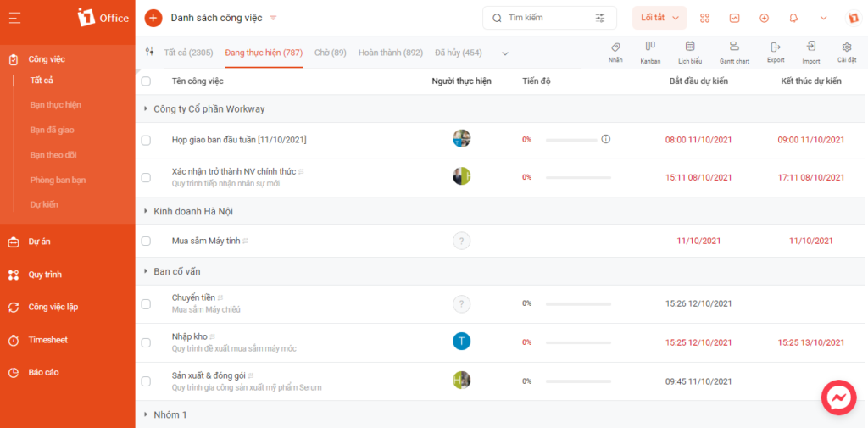Select Phòng ban bạn sidebar filter

point(58,180)
